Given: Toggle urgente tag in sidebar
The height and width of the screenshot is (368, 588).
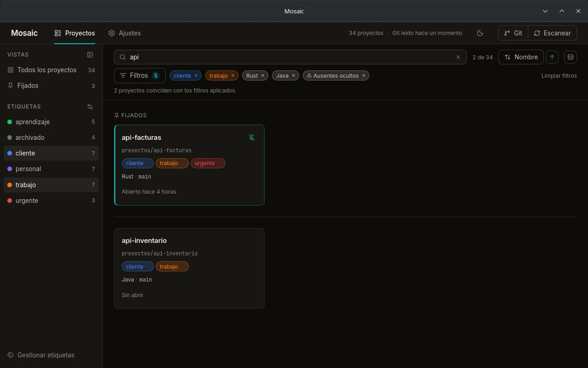Looking at the screenshot, I should point(51,201).
